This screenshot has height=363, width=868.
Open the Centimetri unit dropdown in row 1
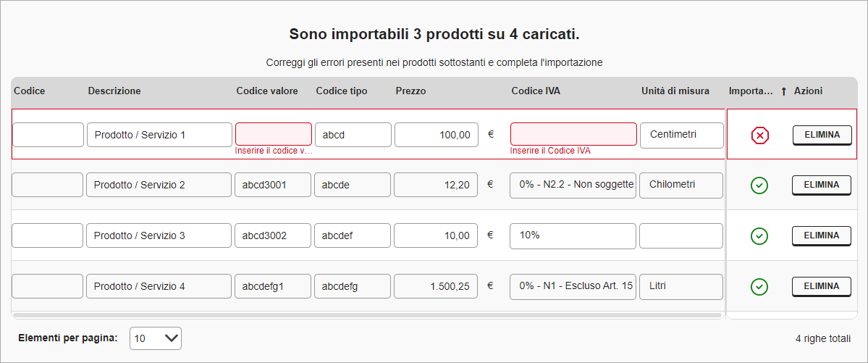(x=681, y=135)
